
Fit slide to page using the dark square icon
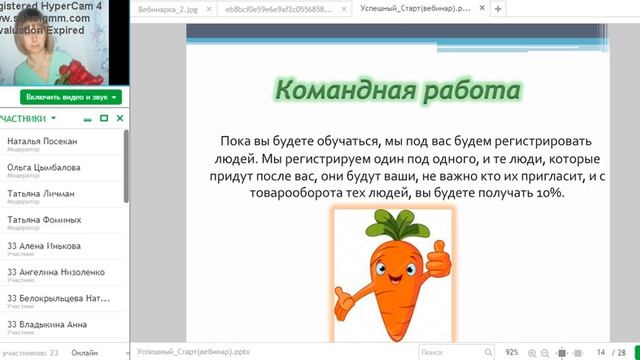pos(562,352)
